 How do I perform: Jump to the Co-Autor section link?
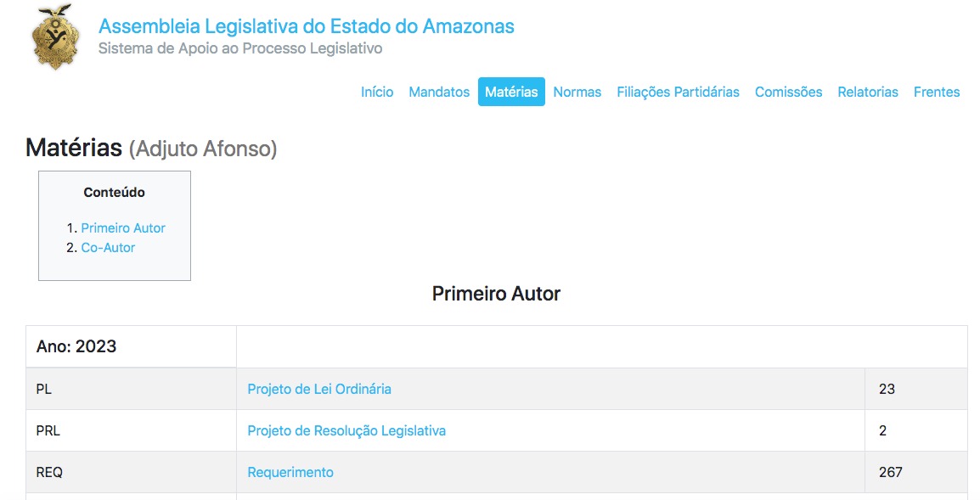(x=108, y=248)
